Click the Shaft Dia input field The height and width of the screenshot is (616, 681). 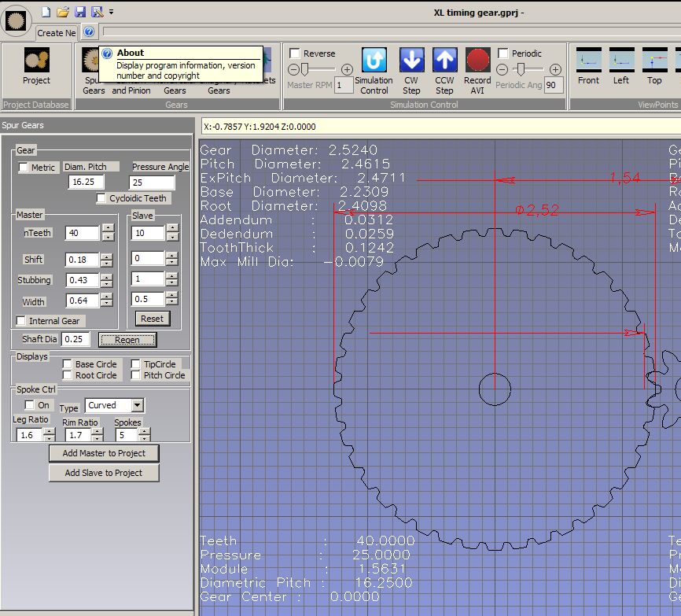(75, 339)
